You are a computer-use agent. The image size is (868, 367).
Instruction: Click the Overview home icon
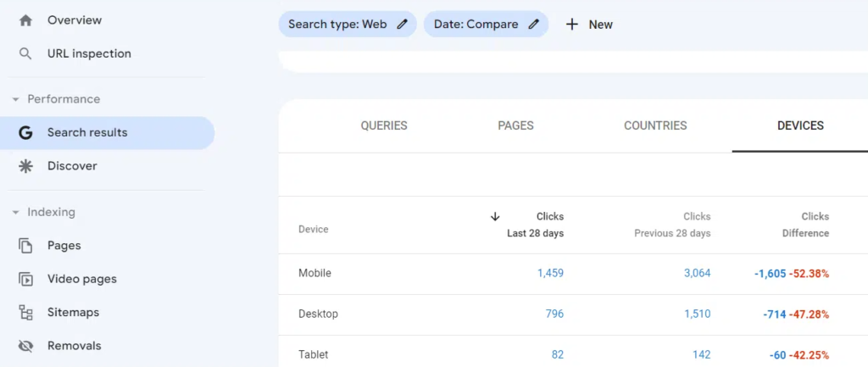(x=25, y=19)
